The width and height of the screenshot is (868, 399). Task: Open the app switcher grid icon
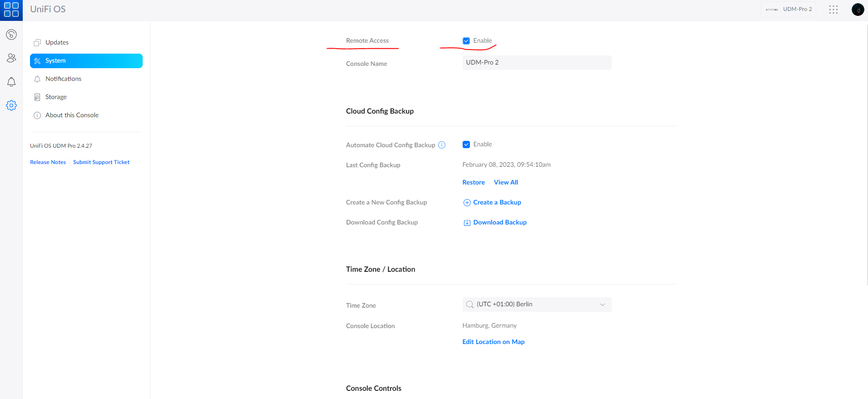pos(833,10)
